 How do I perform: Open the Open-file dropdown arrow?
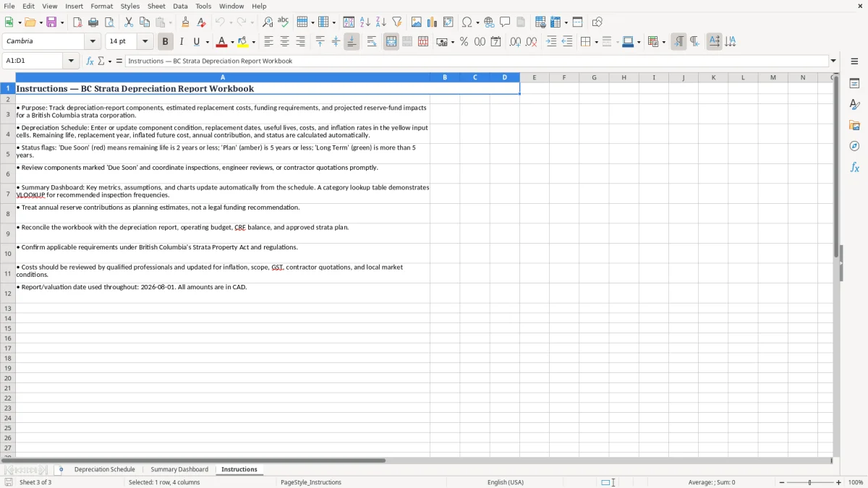pos(41,23)
